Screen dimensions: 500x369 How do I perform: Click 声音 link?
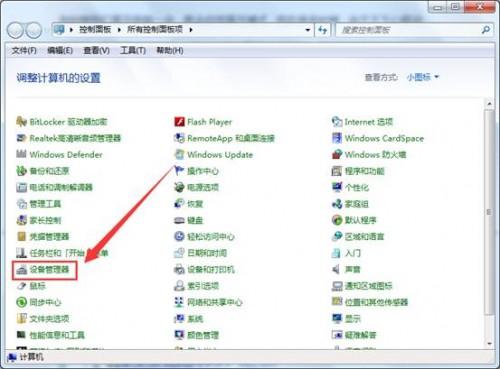coord(353,269)
